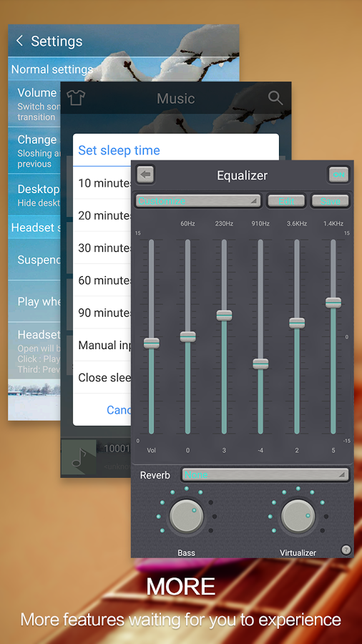This screenshot has height=644, width=362.
Task: Toggle the equalizer ON switch
Action: [338, 175]
